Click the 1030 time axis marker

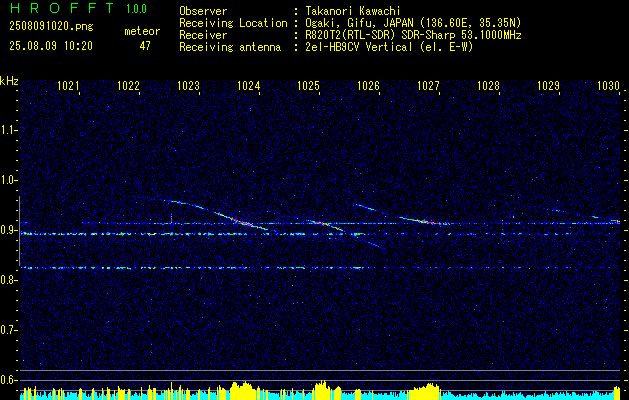click(609, 85)
